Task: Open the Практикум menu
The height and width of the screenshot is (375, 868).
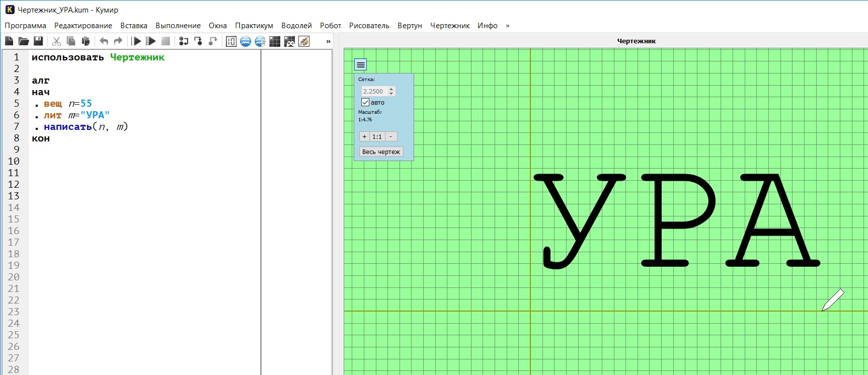Action: (x=254, y=26)
